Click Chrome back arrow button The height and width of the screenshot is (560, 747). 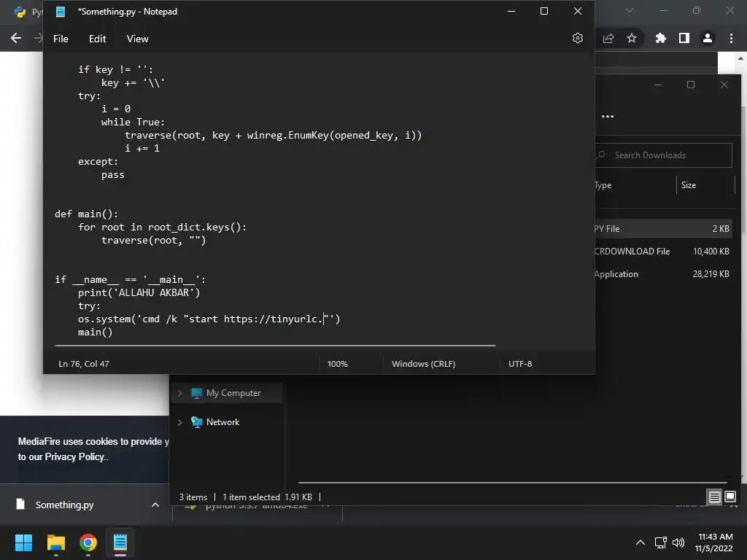click(x=16, y=38)
